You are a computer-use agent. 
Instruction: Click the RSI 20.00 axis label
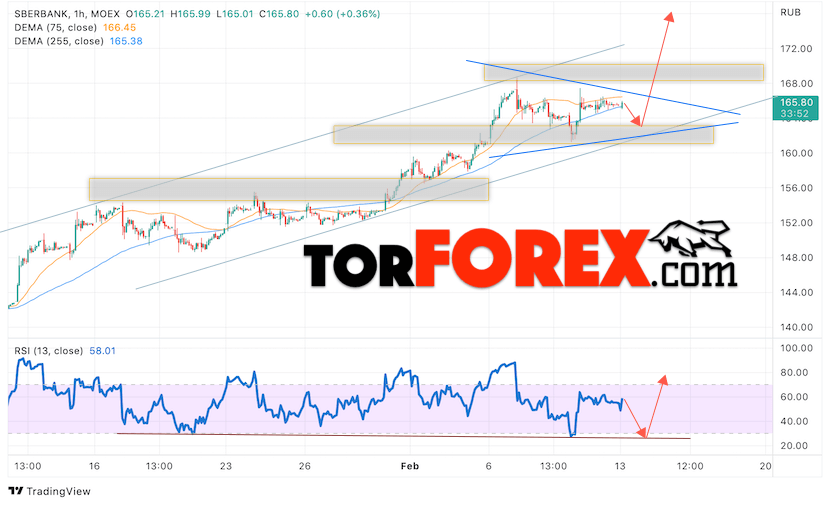click(794, 446)
